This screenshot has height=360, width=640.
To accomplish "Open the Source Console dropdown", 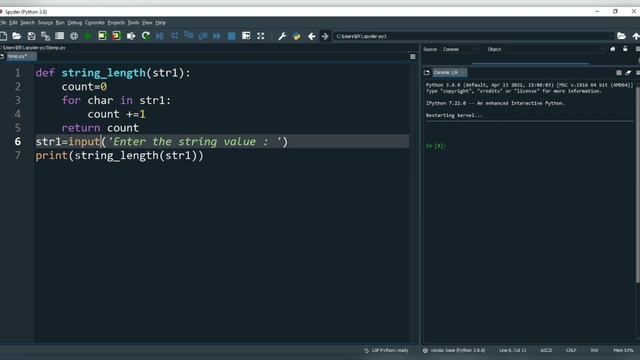I will 460,49.
